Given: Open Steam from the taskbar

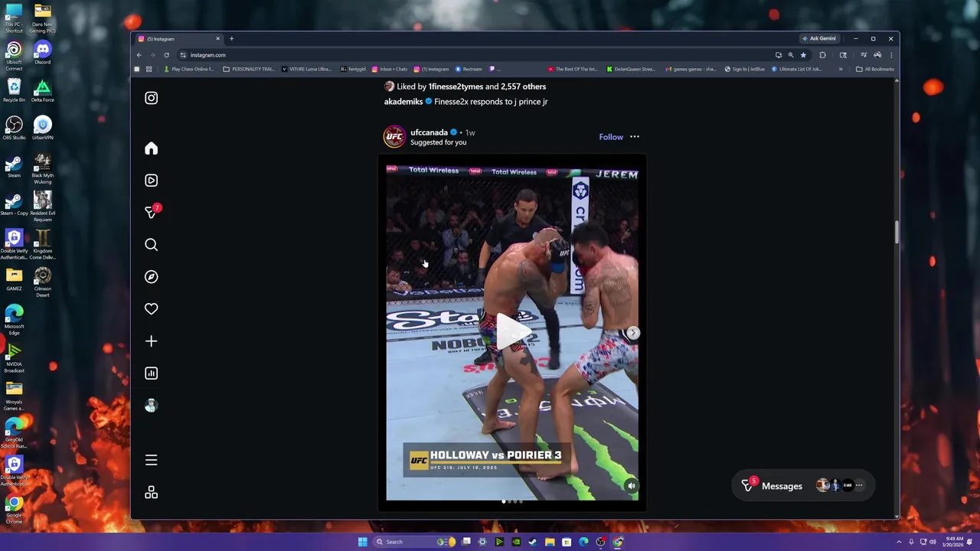Looking at the screenshot, I should pyautogui.click(x=533, y=542).
